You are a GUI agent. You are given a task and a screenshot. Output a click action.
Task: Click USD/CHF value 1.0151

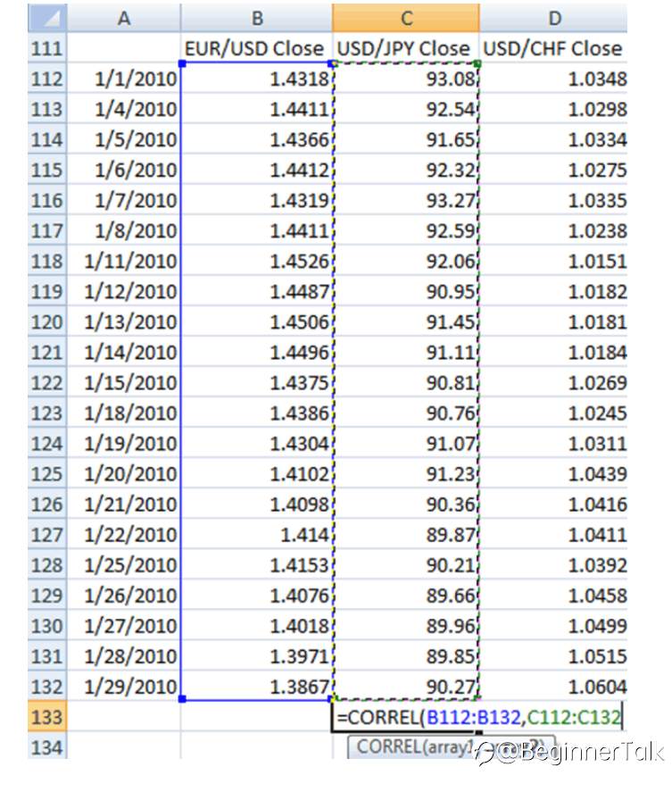[553, 261]
